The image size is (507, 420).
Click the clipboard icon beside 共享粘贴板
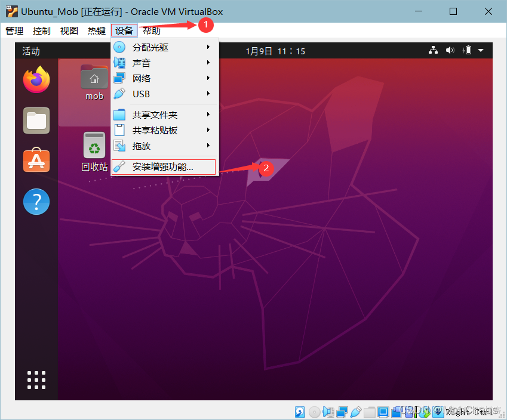119,130
